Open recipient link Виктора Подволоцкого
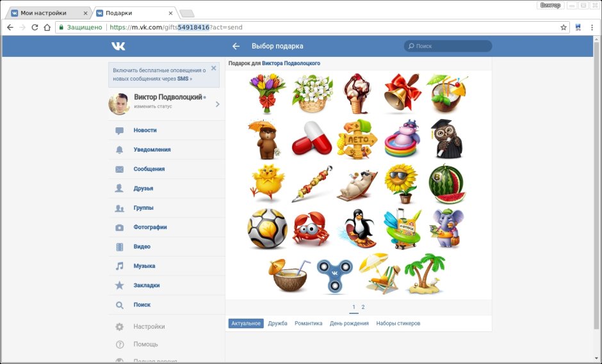Screen dimensions: 602x364 (x=291, y=63)
